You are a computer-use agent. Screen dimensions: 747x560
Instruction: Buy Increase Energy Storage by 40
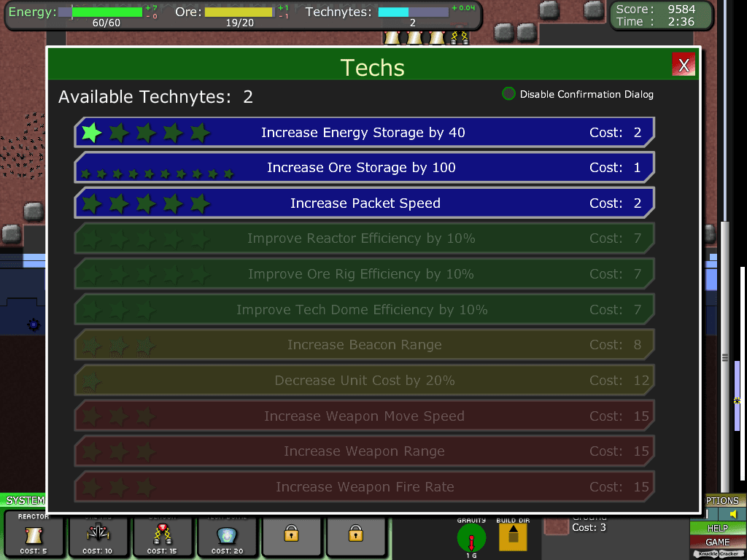tap(365, 133)
